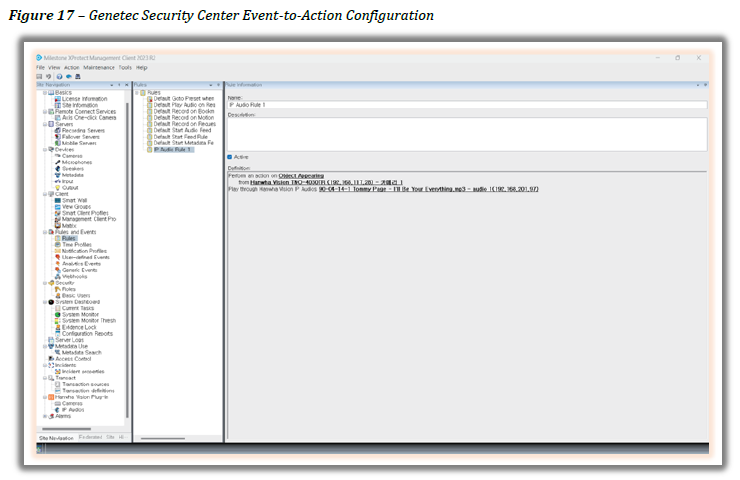The height and width of the screenshot is (480, 740).
Task: Click the User-defined Events icon
Action: coord(58,257)
